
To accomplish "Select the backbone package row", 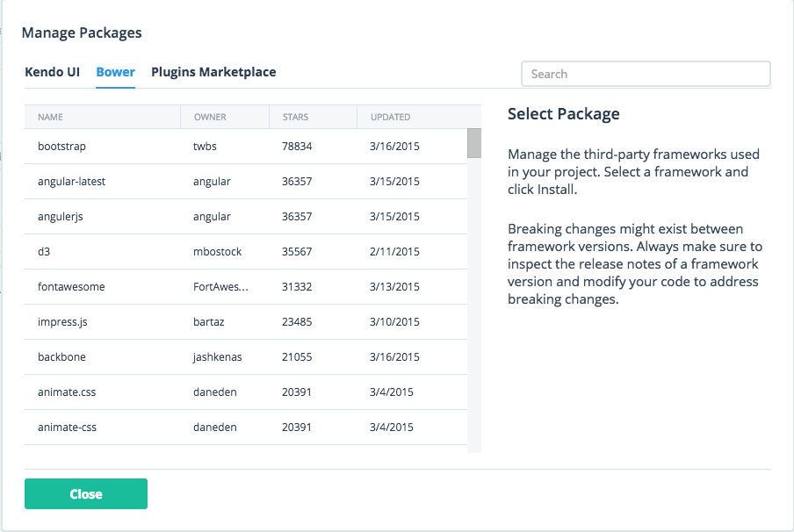I will (x=61, y=357).
